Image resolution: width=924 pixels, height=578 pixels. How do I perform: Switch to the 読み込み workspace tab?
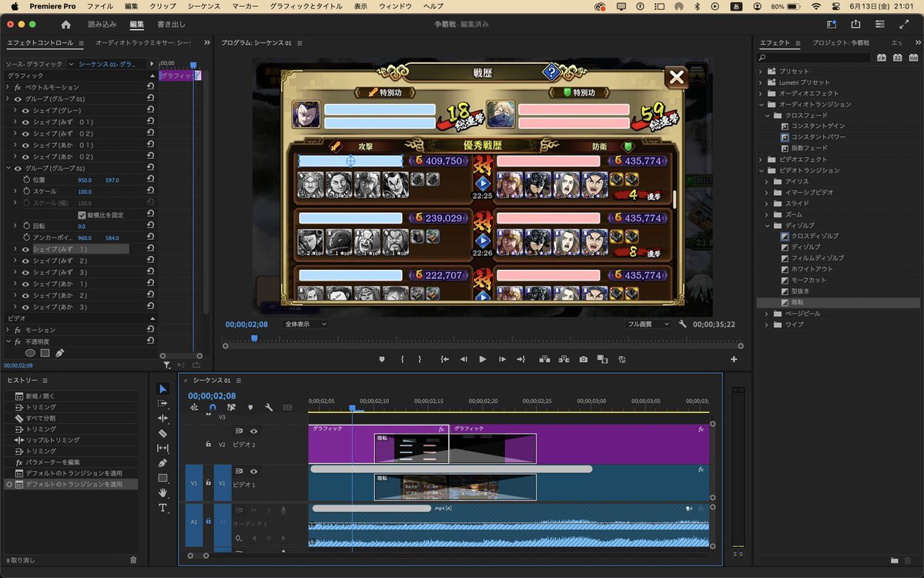click(x=102, y=25)
